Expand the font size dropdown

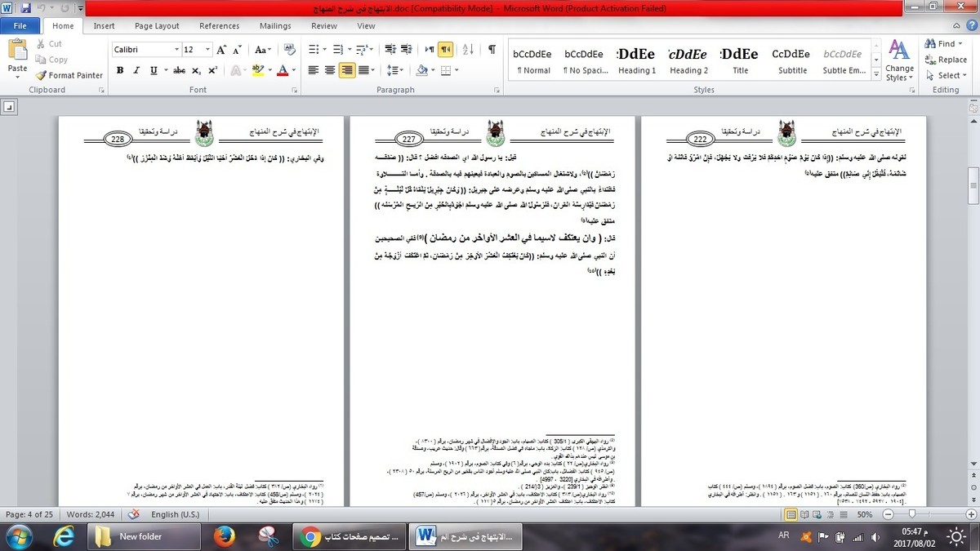tap(209, 50)
